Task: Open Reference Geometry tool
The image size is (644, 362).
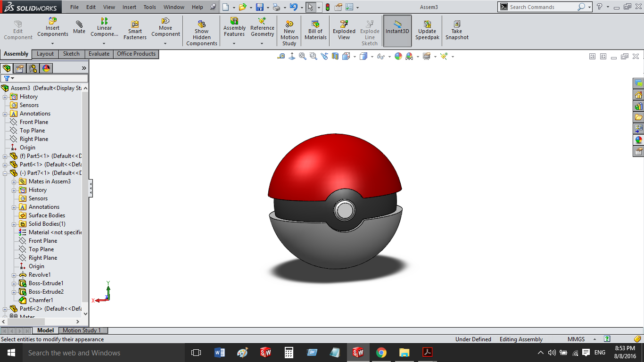Action: pos(262,27)
